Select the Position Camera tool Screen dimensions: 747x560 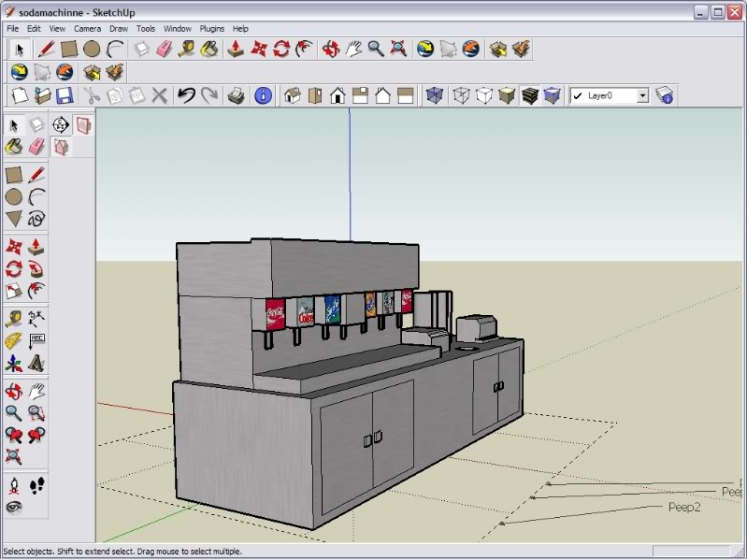[14, 486]
